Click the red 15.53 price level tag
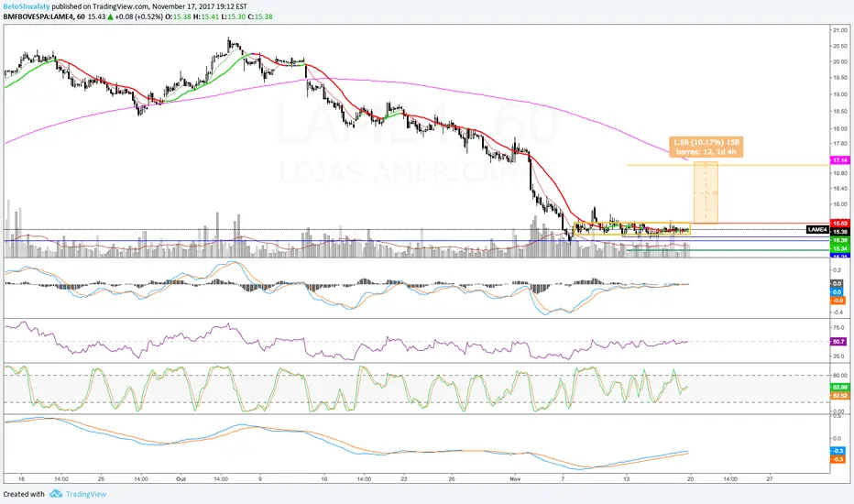Viewport: 854px width, 504px height. (838, 224)
